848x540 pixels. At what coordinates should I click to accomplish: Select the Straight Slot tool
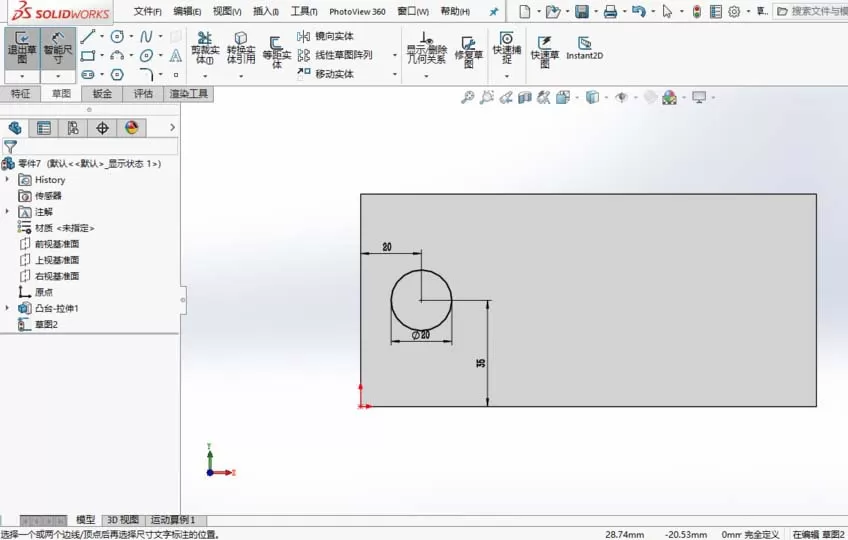pos(88,75)
